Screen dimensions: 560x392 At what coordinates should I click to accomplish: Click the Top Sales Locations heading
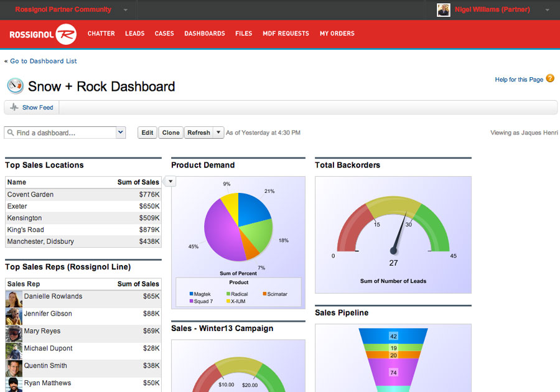44,165
